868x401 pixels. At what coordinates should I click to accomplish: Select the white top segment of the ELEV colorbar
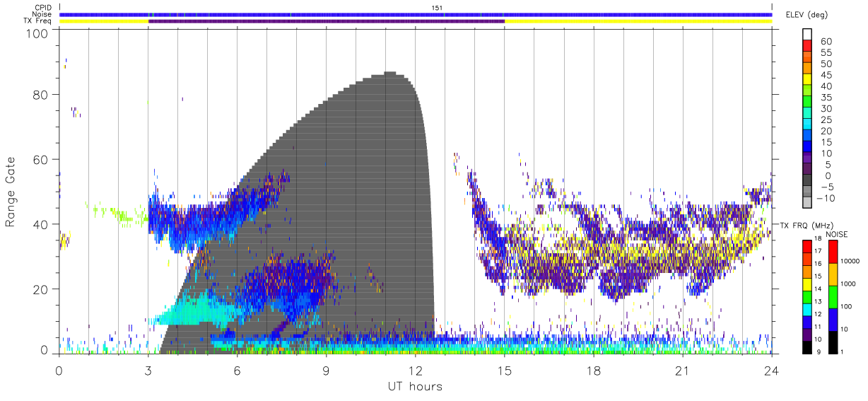click(808, 35)
